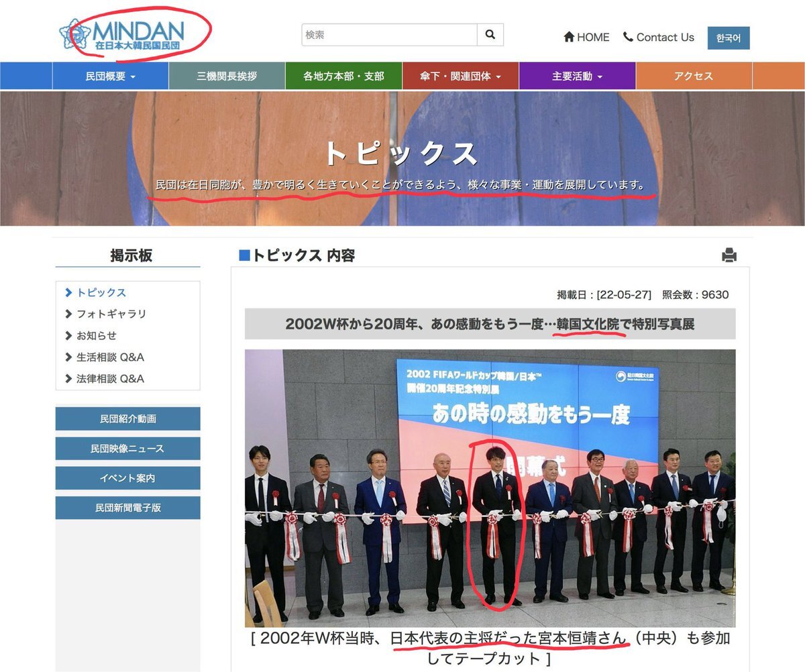Image resolution: width=805 pixels, height=672 pixels.
Task: Click the 掲示板 sidebar heading
Action: click(x=131, y=255)
